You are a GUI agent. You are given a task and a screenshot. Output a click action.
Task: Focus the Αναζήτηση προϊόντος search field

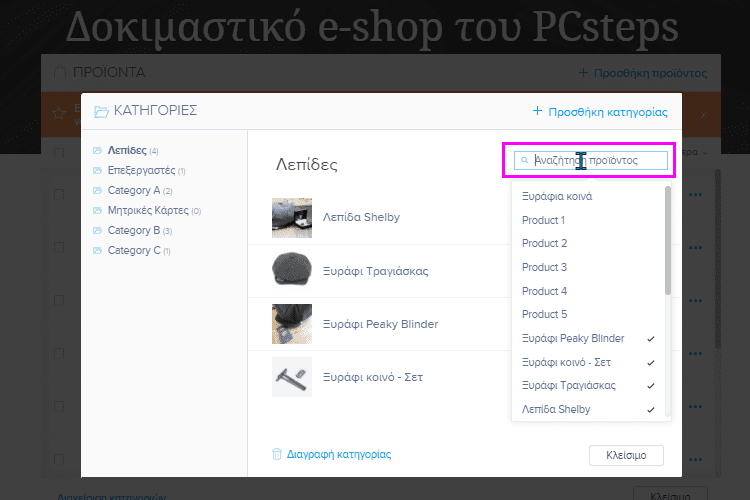[x=590, y=160]
